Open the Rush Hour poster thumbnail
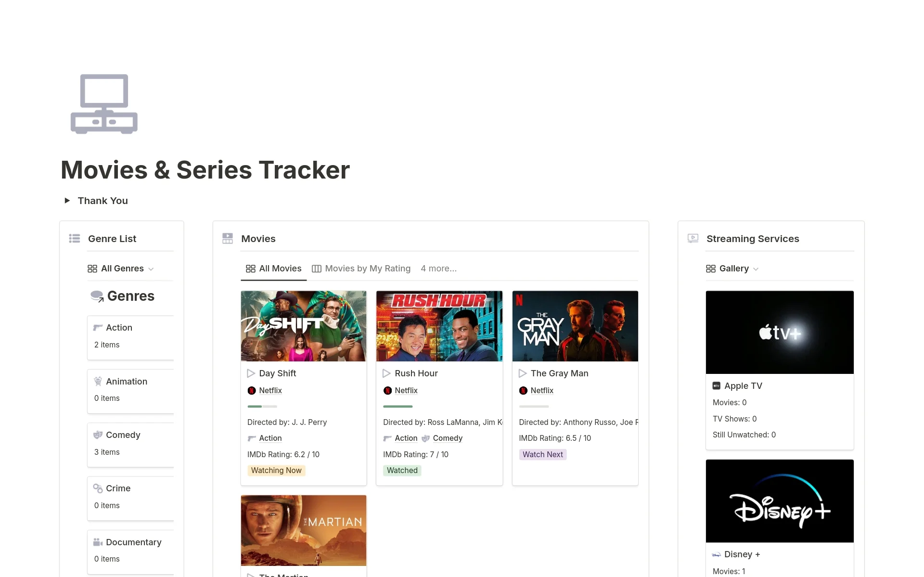This screenshot has height=577, width=924. tap(439, 326)
